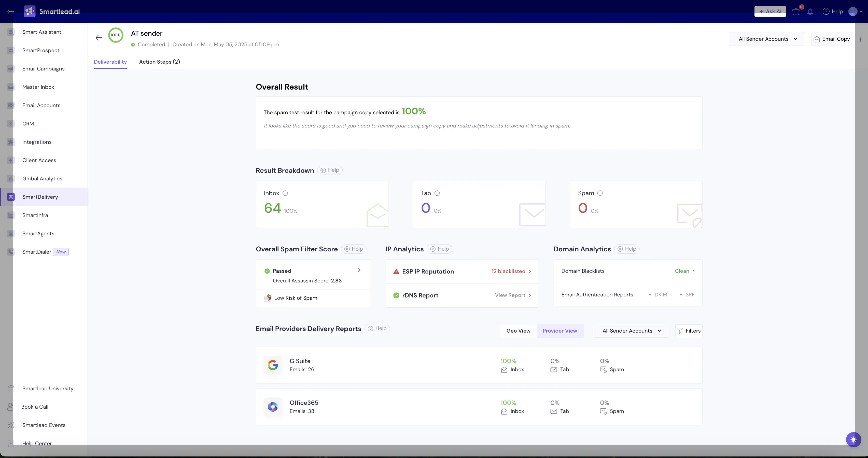Open the floating AI assistant button
The height and width of the screenshot is (458, 868).
coord(853,439)
